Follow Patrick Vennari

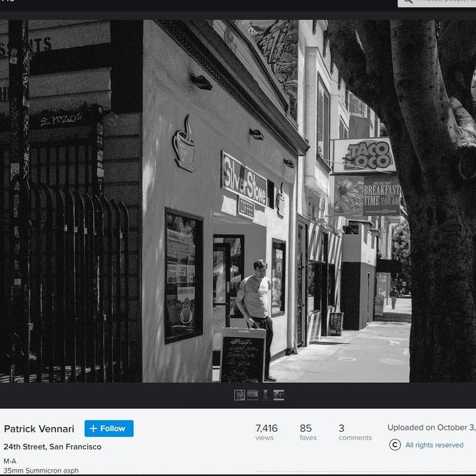click(108, 428)
